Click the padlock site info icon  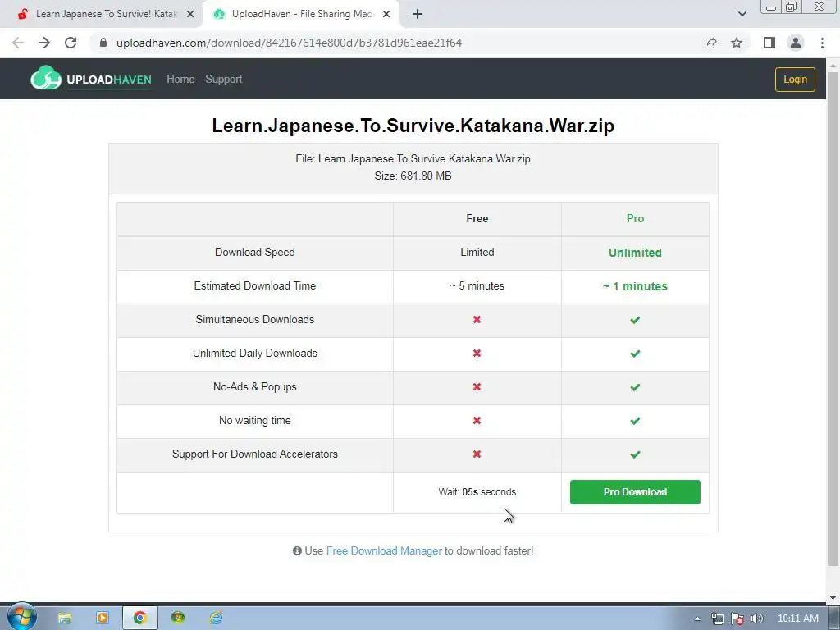tap(104, 43)
